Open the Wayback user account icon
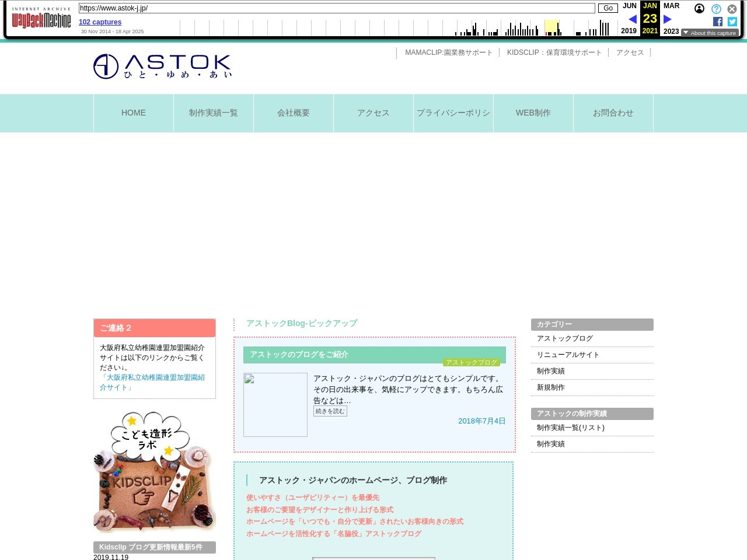 [x=699, y=9]
